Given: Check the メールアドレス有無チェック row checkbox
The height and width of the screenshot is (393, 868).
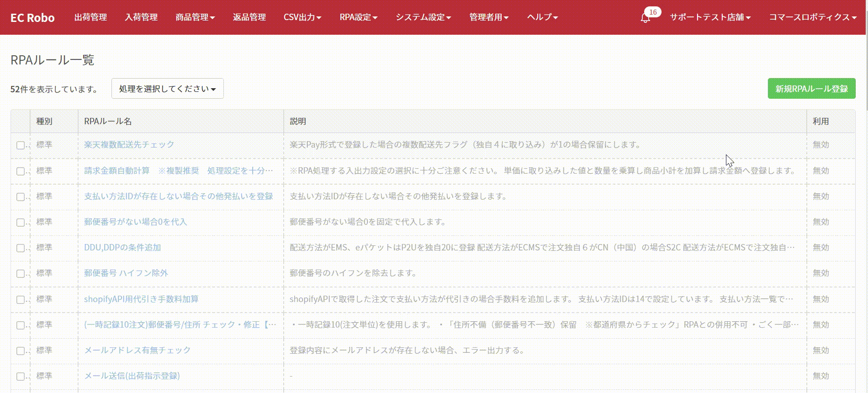Looking at the screenshot, I should 21,351.
